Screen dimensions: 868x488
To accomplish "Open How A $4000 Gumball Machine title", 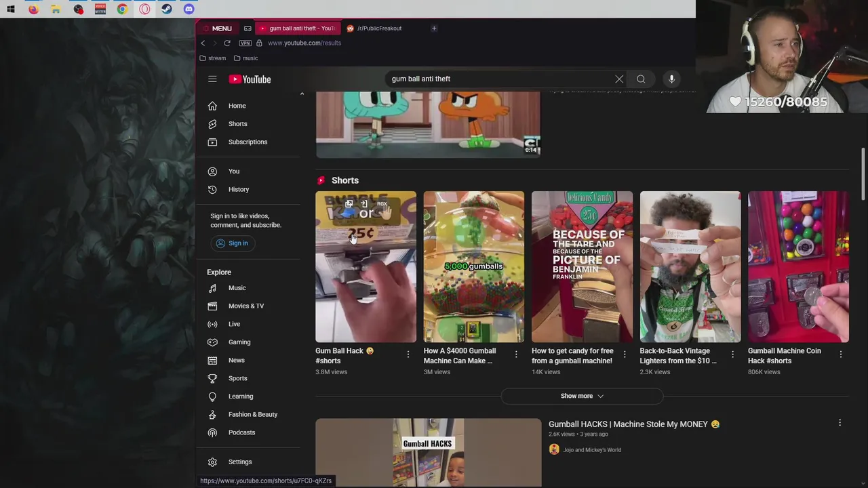I will coord(460,356).
